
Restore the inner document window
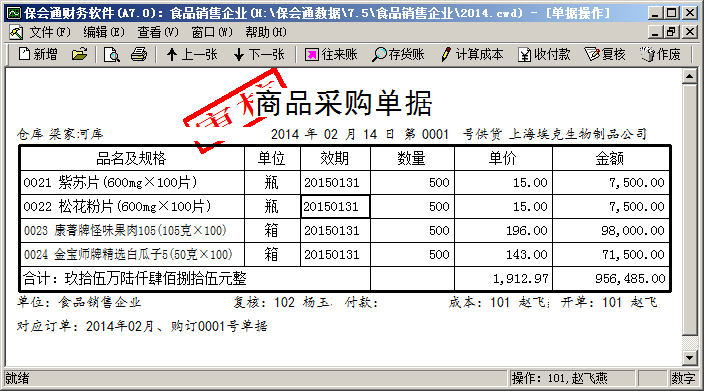point(672,32)
